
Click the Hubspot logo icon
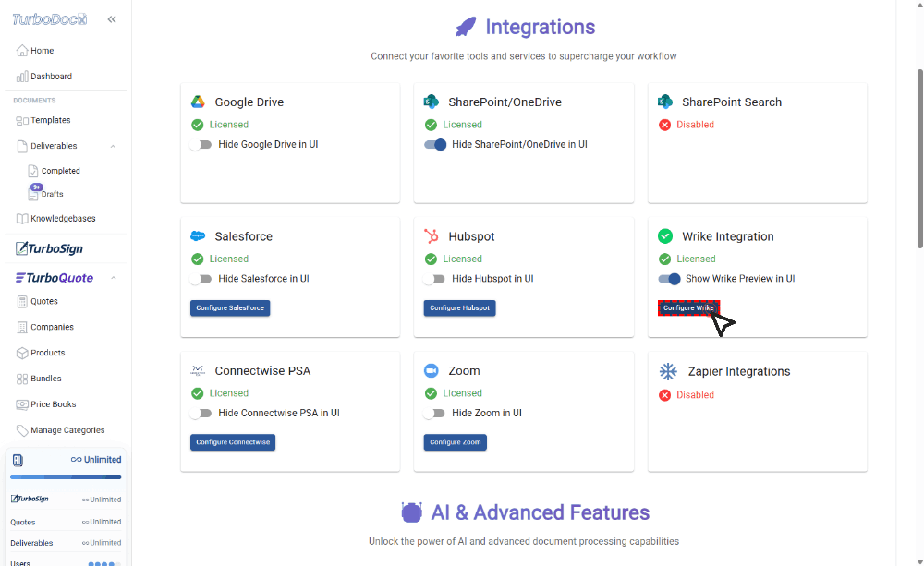431,236
